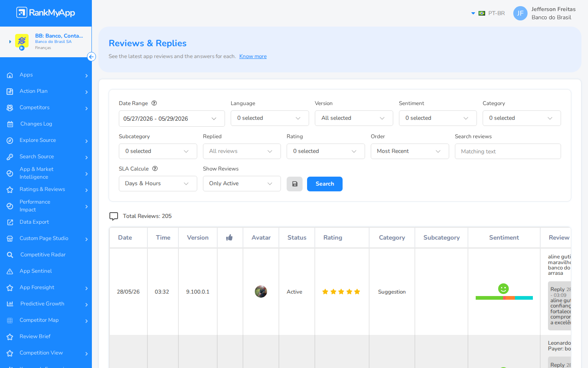Click the green smiley sentiment icon
588x368 pixels.
click(x=503, y=289)
